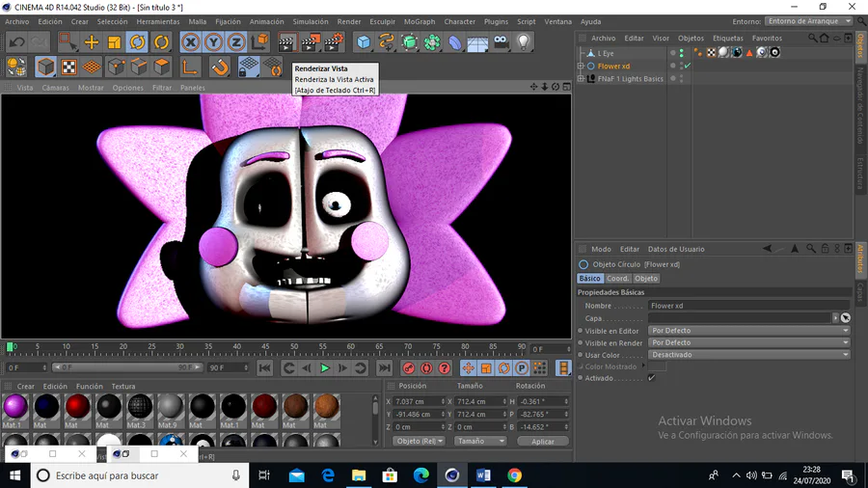Open the render settings clapperboard with gear
Screen dimensions: 868x488
(x=334, y=41)
